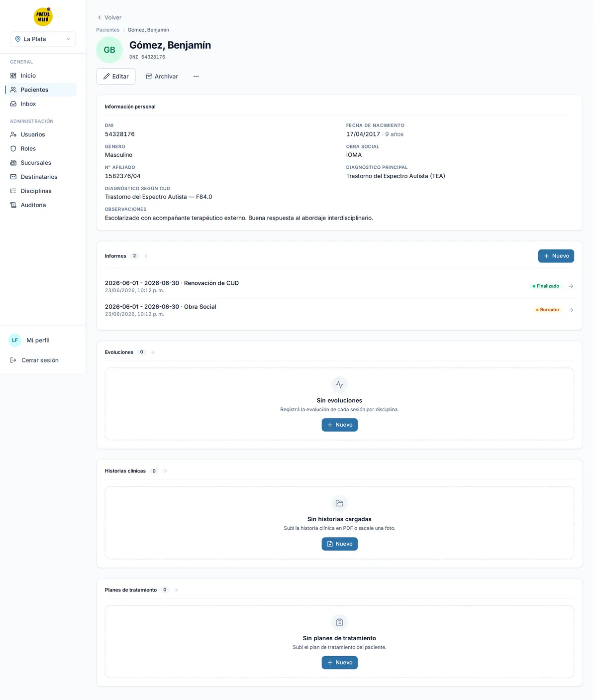Click the Inicio dashboard icon
This screenshot has height=700, width=597.
(x=13, y=76)
